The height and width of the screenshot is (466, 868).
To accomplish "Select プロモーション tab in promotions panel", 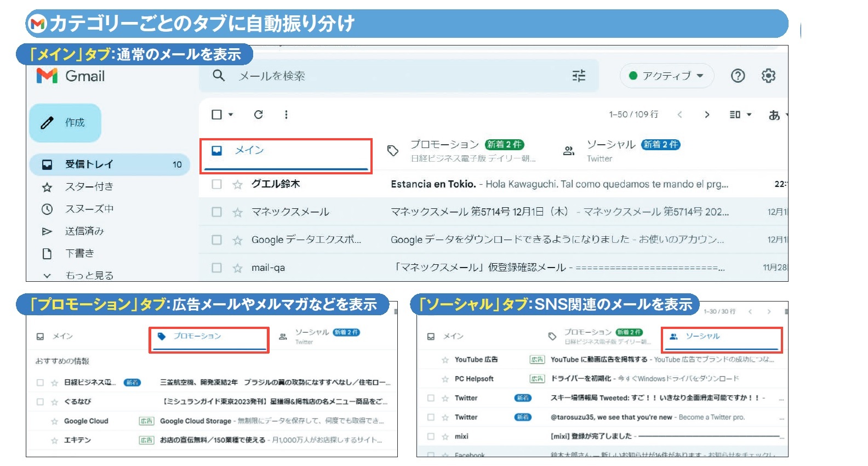I will (x=209, y=340).
